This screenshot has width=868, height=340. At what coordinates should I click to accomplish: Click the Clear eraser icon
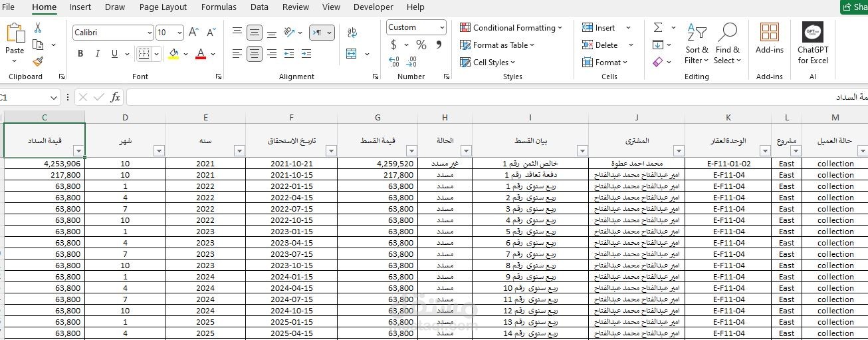658,62
